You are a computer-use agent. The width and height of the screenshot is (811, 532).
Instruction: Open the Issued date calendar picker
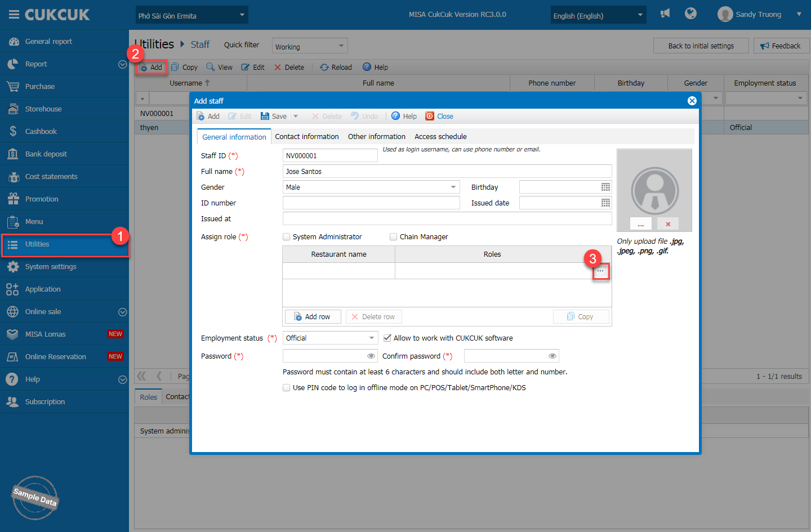click(x=605, y=203)
